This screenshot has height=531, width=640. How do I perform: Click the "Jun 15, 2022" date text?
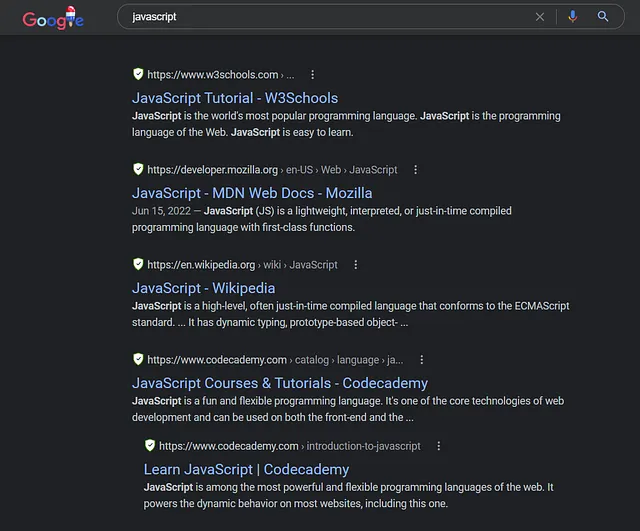coord(161,211)
